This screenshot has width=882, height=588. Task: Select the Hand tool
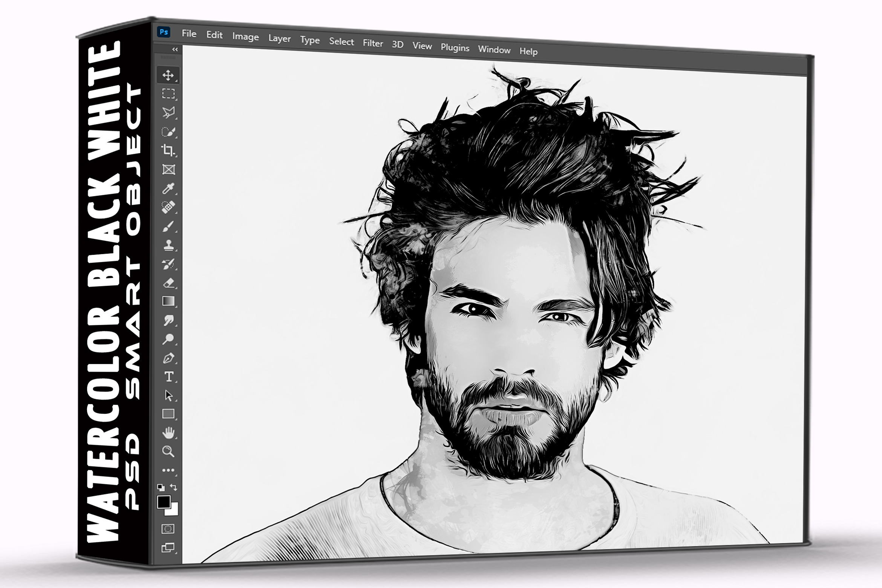point(168,433)
